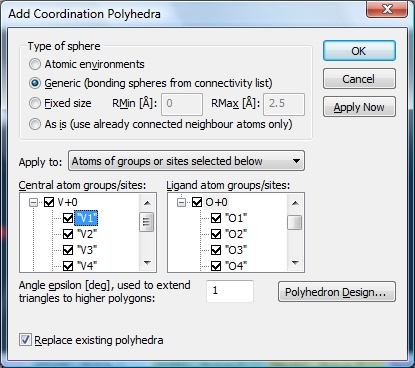The height and width of the screenshot is (368, 415).
Task: Select the "V1" tree item
Action: (x=86, y=218)
